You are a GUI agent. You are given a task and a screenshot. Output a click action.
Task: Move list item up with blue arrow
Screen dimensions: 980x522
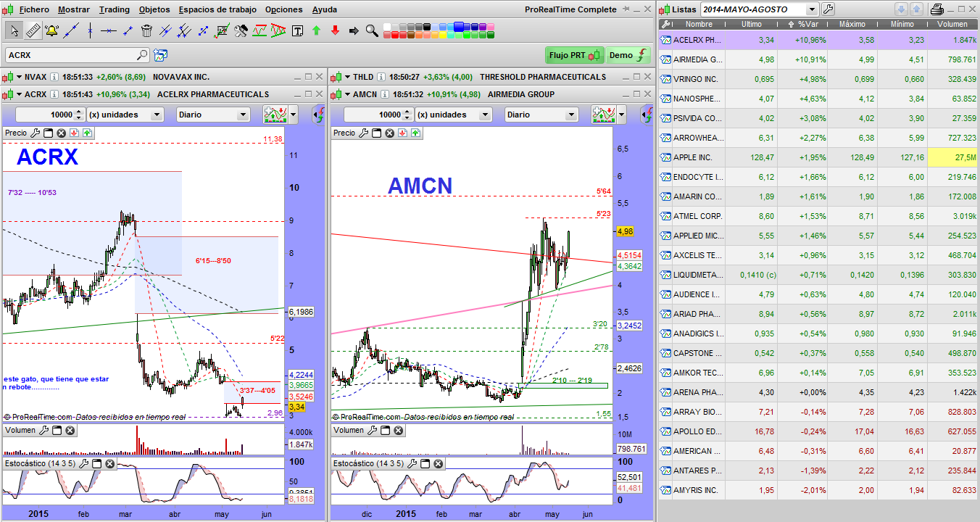point(917,9)
